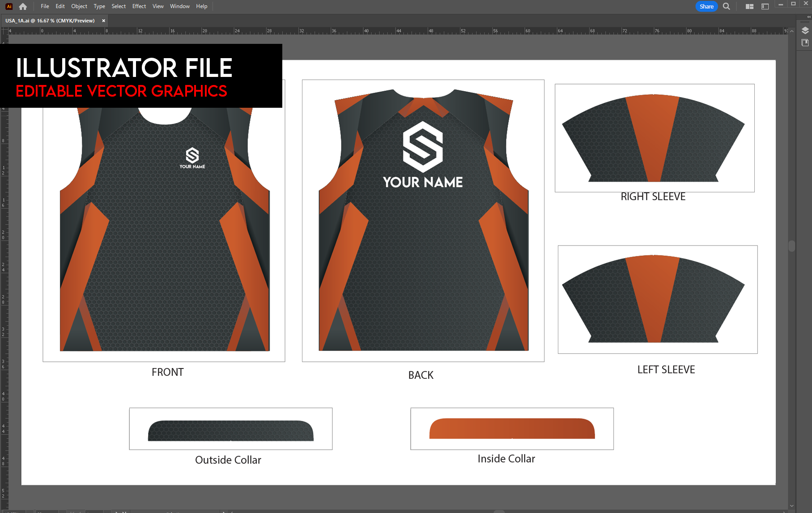The width and height of the screenshot is (812, 513).
Task: Select the USA_1A.ai document tab
Action: coord(49,20)
